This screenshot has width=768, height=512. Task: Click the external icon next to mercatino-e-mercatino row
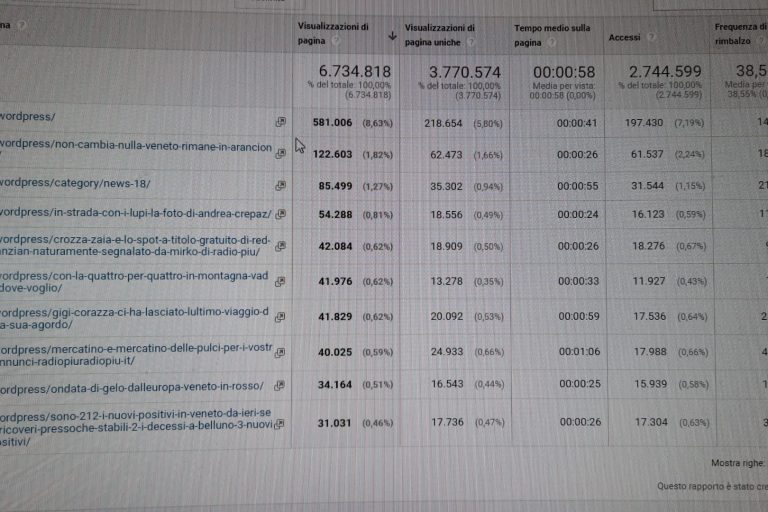[x=280, y=351]
